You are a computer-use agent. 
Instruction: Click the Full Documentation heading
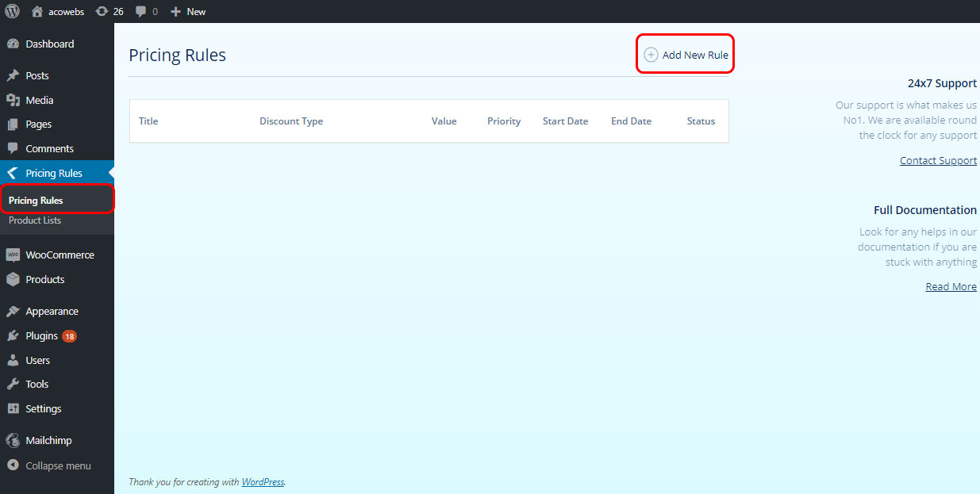(925, 210)
